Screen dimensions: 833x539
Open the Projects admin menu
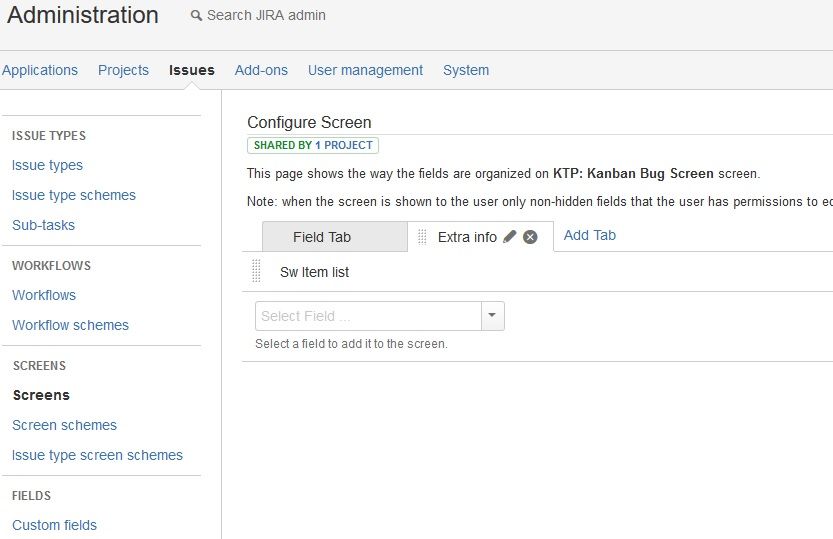(123, 70)
